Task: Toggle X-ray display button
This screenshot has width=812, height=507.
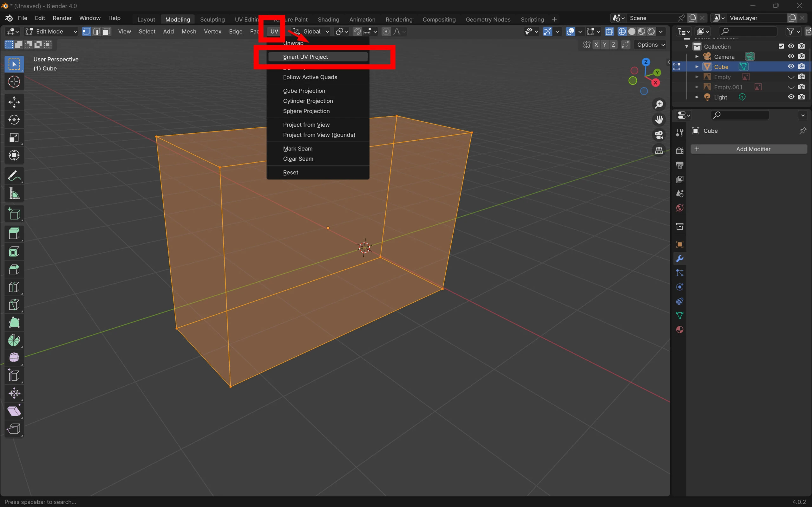Action: click(x=609, y=31)
